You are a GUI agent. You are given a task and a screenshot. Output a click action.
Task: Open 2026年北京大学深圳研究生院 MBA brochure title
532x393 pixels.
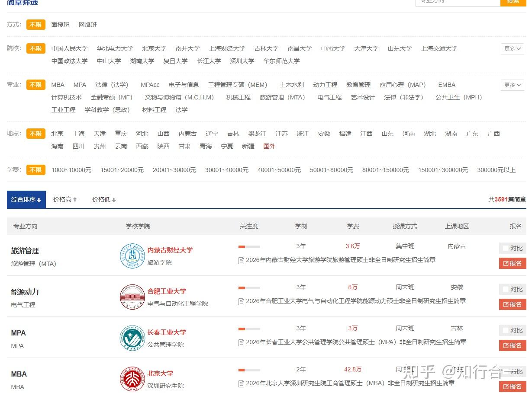(350, 383)
